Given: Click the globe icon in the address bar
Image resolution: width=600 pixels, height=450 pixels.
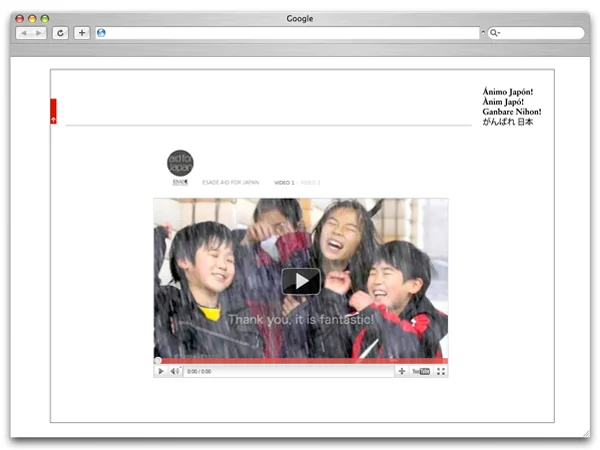Looking at the screenshot, I should pyautogui.click(x=101, y=33).
